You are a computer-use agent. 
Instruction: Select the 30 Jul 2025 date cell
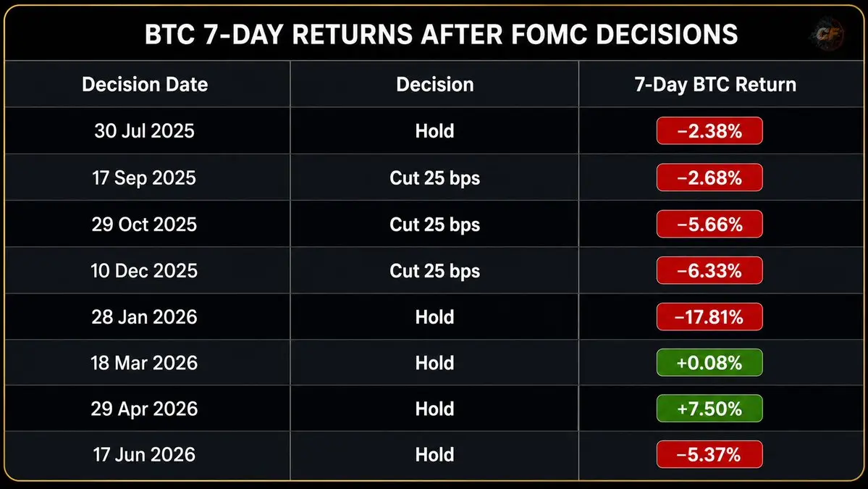[x=145, y=130]
